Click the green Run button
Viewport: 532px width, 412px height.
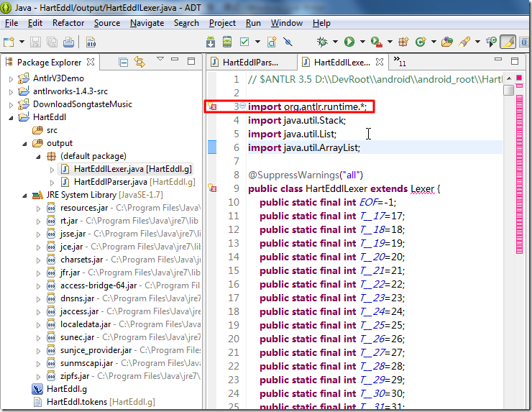click(x=349, y=42)
